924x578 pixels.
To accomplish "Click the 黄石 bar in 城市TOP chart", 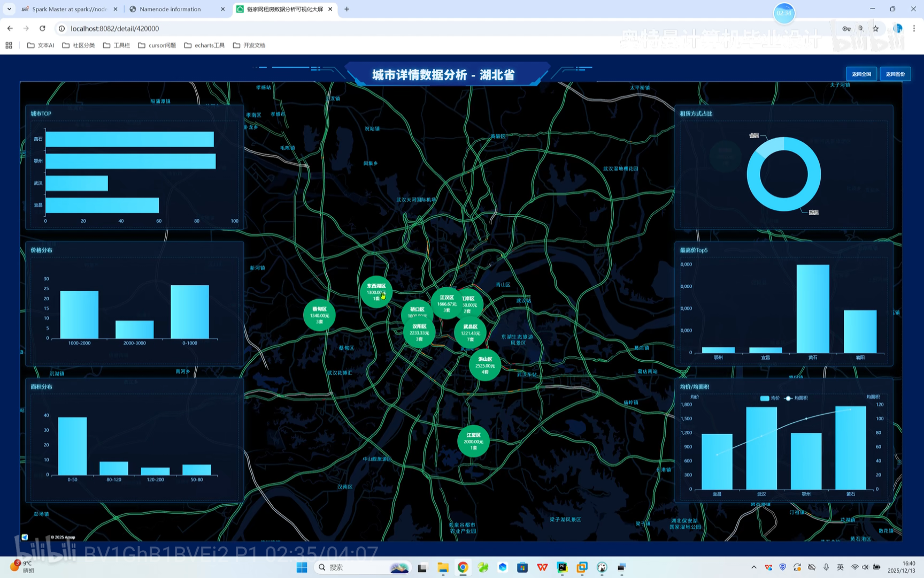I will point(129,139).
